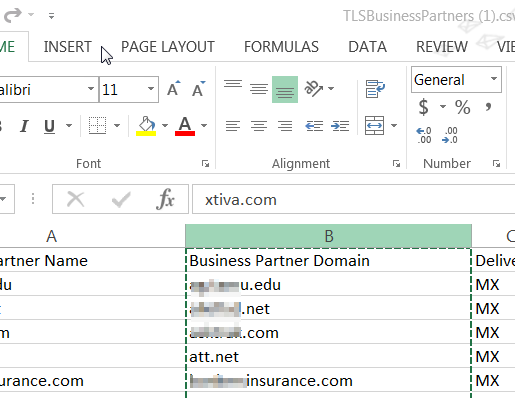Click Increase Indent icon
This screenshot has width=515, height=398.
coord(340,126)
